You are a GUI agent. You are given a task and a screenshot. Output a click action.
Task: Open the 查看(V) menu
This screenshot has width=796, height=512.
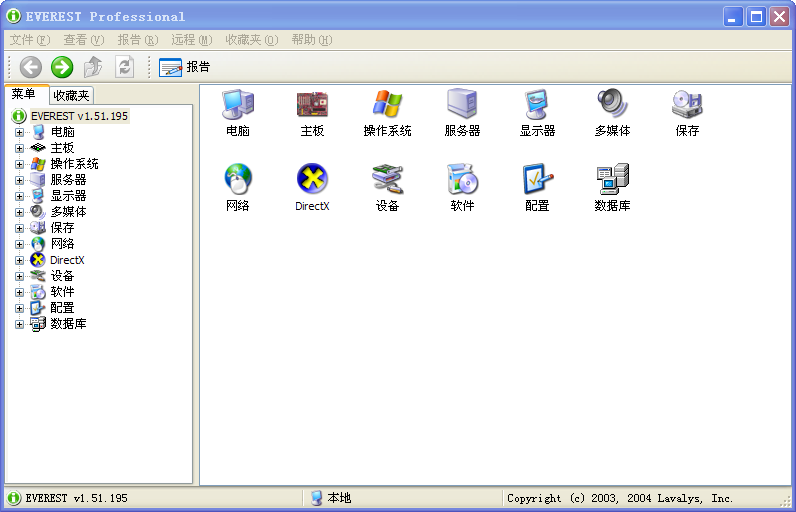click(84, 40)
